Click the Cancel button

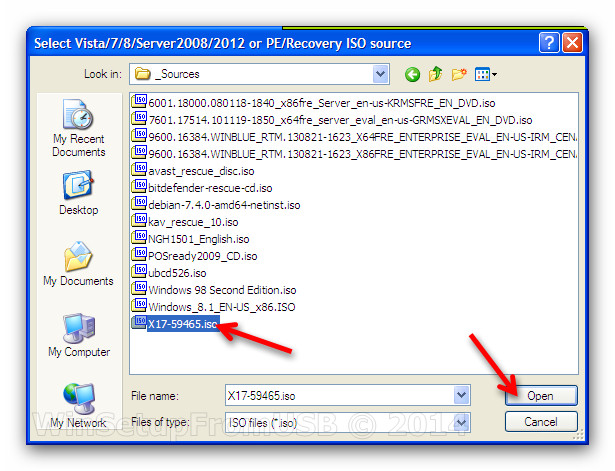point(541,422)
